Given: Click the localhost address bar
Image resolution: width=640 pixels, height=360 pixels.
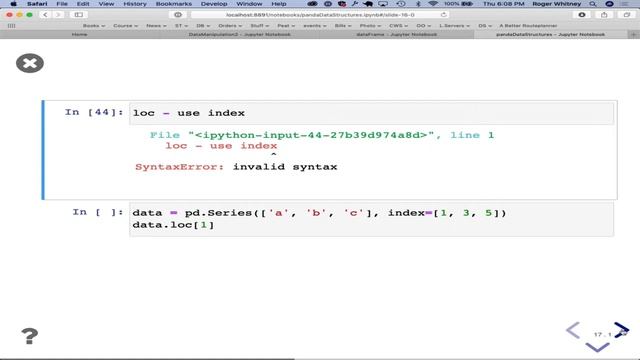Looking at the screenshot, I should pos(320,15).
